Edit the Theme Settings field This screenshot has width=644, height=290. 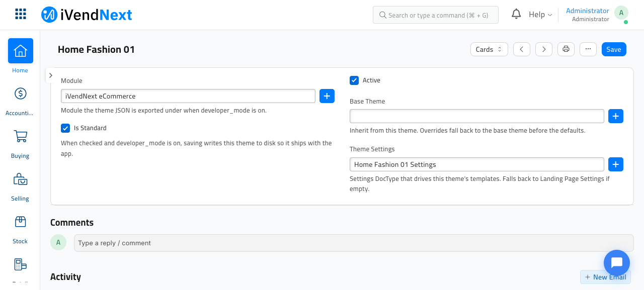[477, 164]
